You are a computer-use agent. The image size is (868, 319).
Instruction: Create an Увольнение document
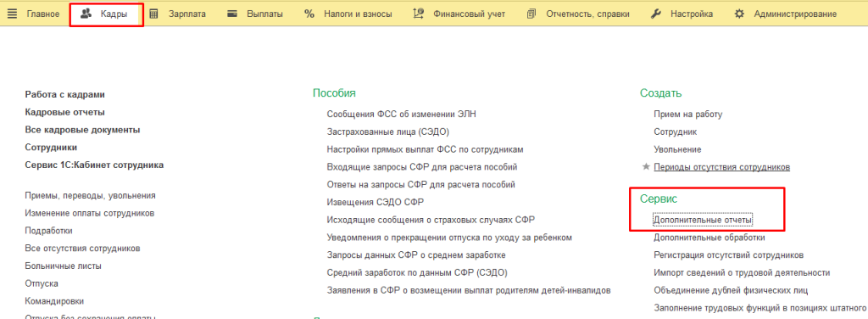[677, 149]
